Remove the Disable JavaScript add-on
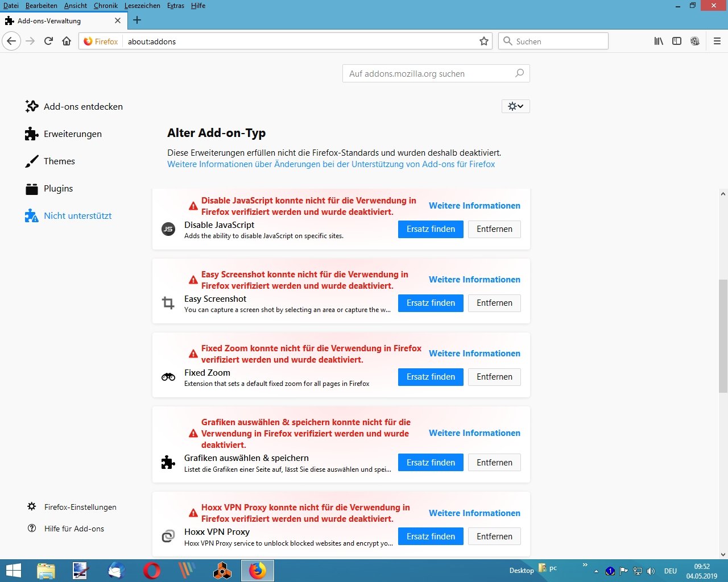This screenshot has height=582, width=728. 494,229
